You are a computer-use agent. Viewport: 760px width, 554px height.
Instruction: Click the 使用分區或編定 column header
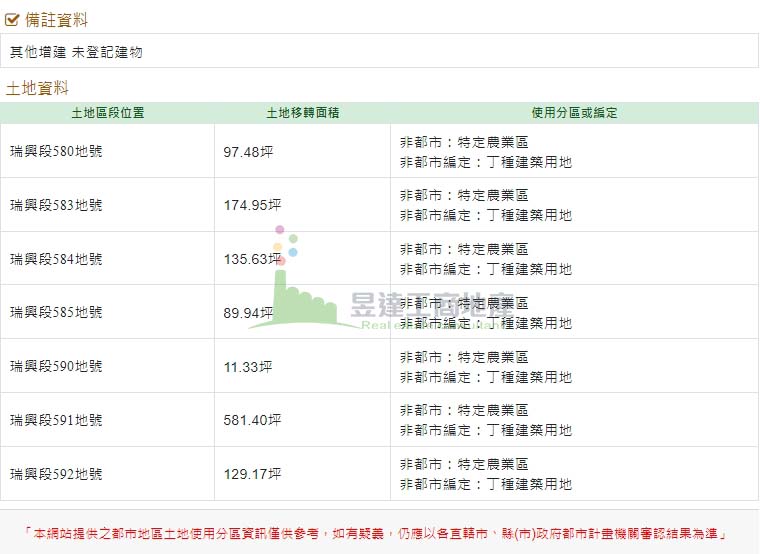coord(574,113)
